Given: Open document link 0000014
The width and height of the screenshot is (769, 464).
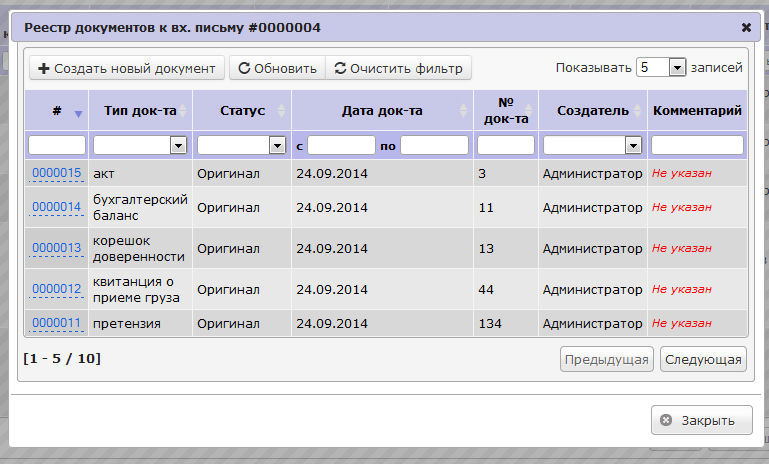Looking at the screenshot, I should [56, 207].
